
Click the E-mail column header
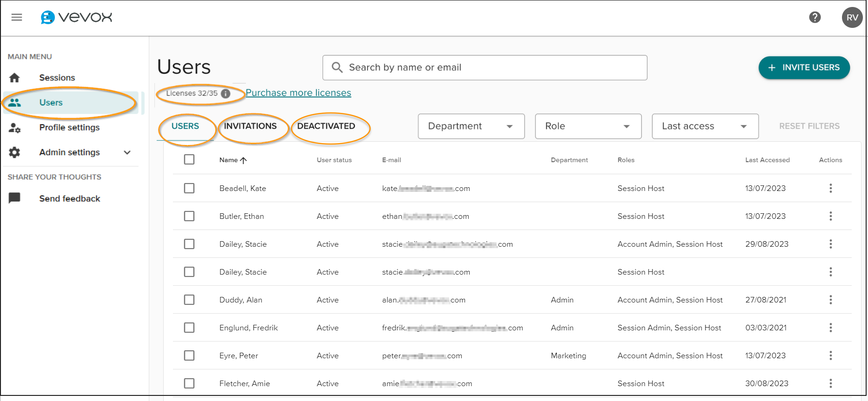[x=391, y=160]
